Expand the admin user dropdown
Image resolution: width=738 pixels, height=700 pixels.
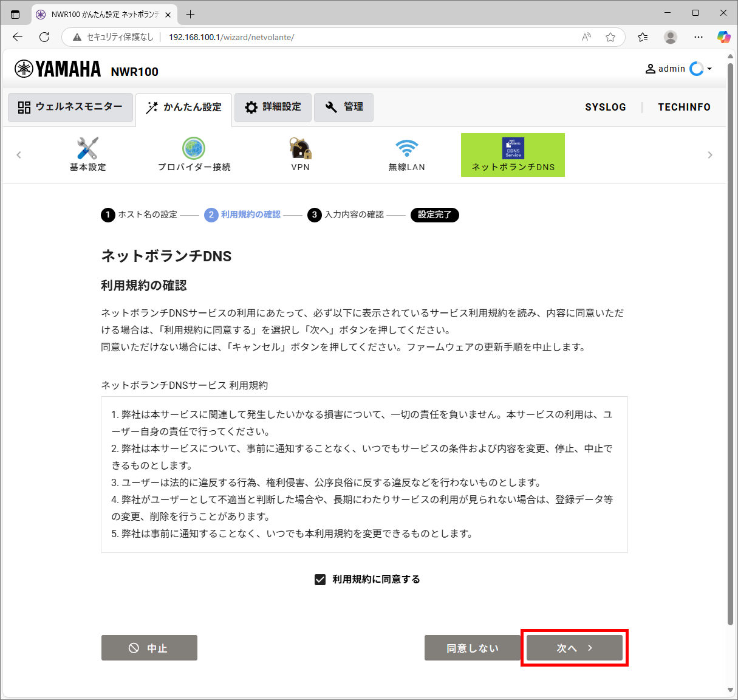[x=709, y=69]
